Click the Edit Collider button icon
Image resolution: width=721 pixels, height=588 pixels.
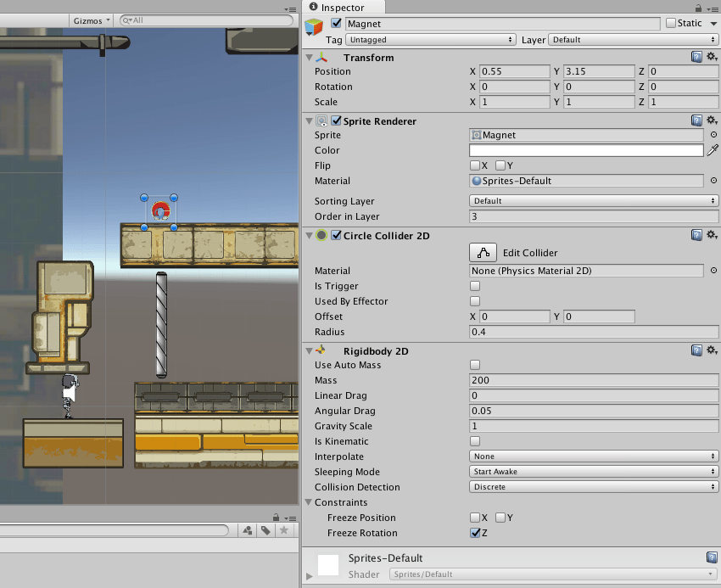(x=483, y=253)
